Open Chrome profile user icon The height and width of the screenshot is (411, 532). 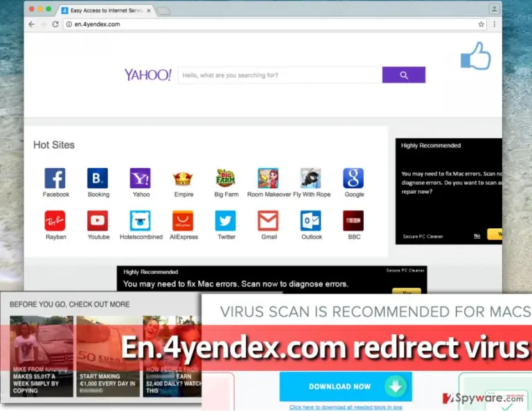495,9
